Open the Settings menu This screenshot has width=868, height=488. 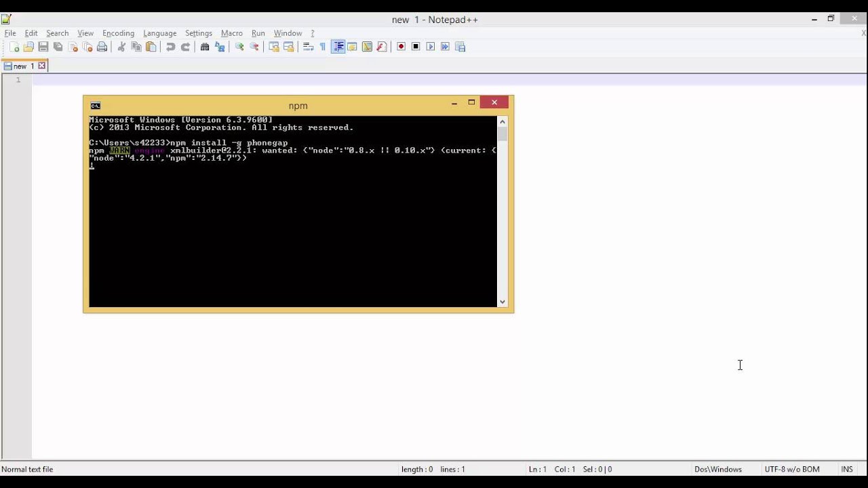[x=199, y=33]
